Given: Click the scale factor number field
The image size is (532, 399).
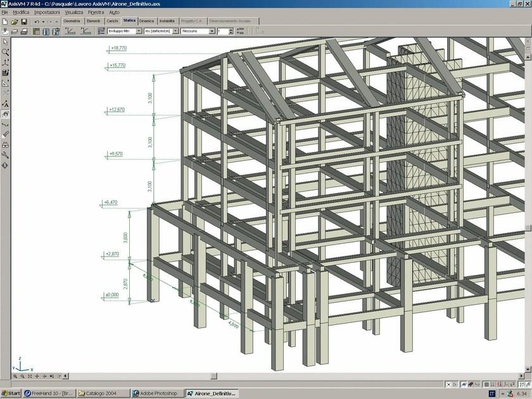Looking at the screenshot, I should pos(225,30).
